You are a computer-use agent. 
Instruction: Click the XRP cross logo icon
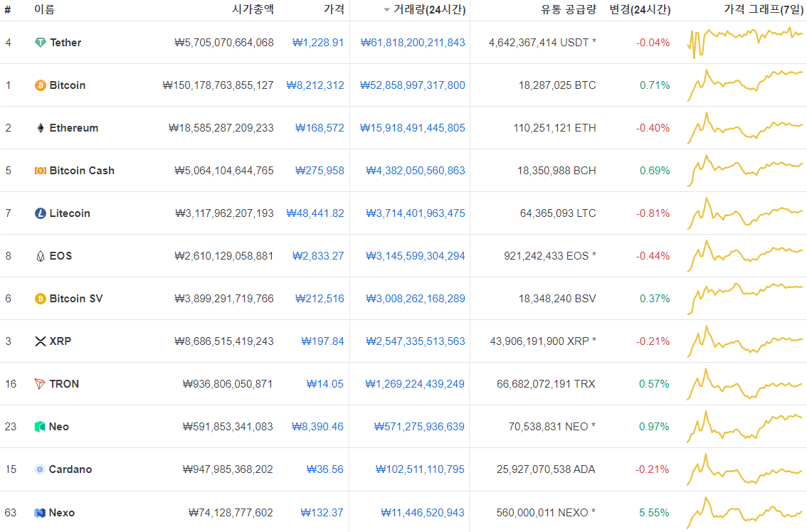[40, 341]
